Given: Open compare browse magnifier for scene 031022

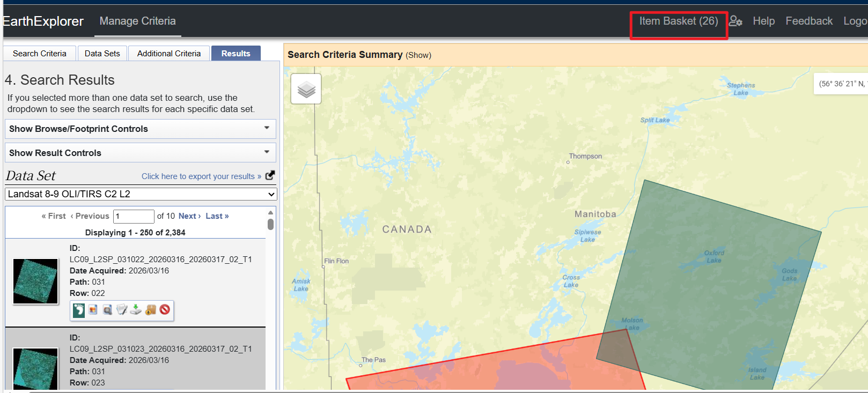Looking at the screenshot, I should [107, 309].
